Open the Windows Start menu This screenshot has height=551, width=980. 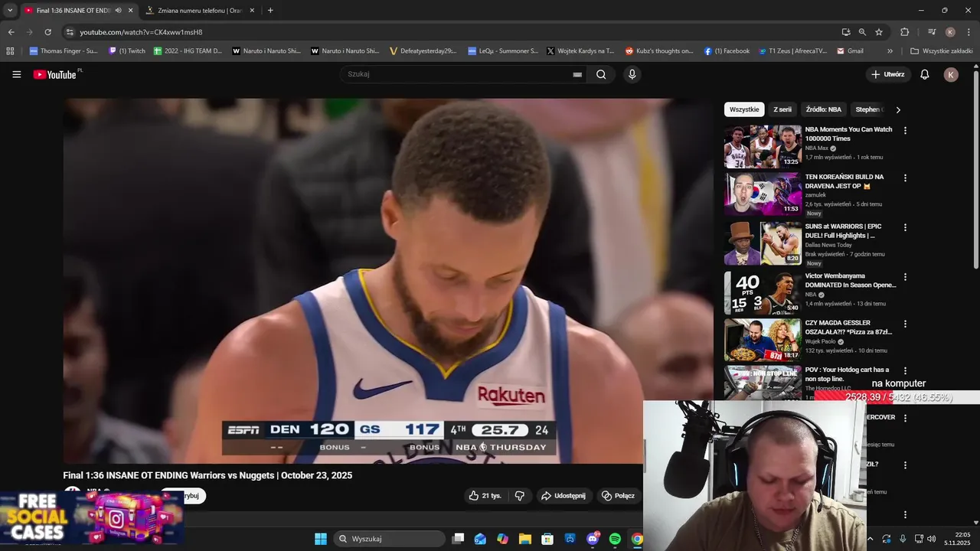pos(321,539)
